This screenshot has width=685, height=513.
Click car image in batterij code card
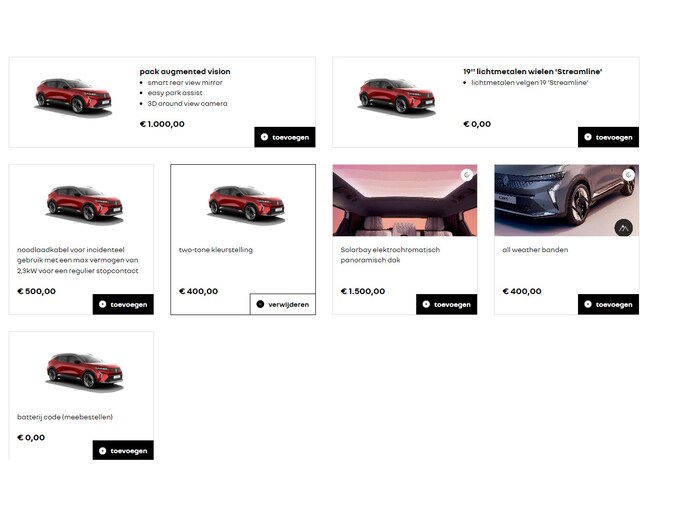tap(85, 372)
